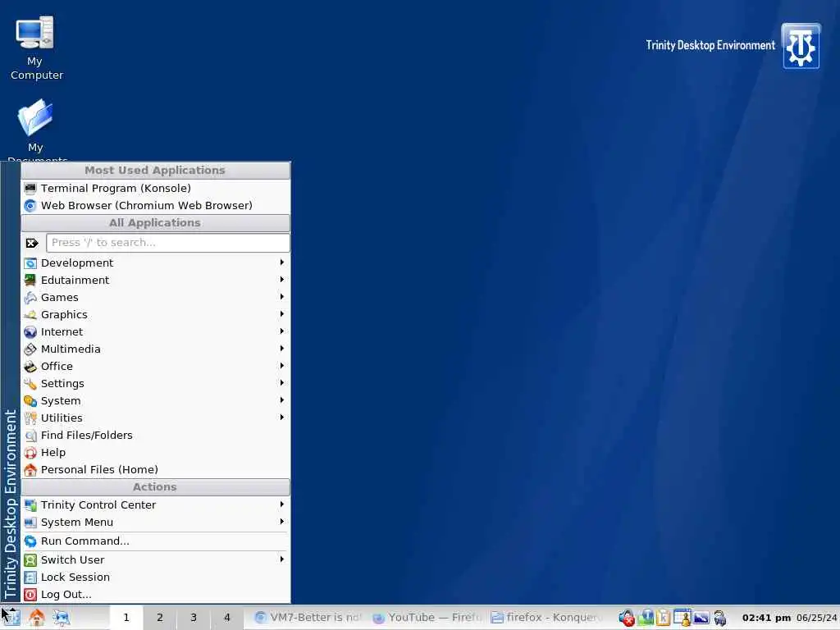
Task: Switch to virtual desktop 1
Action: [126, 617]
